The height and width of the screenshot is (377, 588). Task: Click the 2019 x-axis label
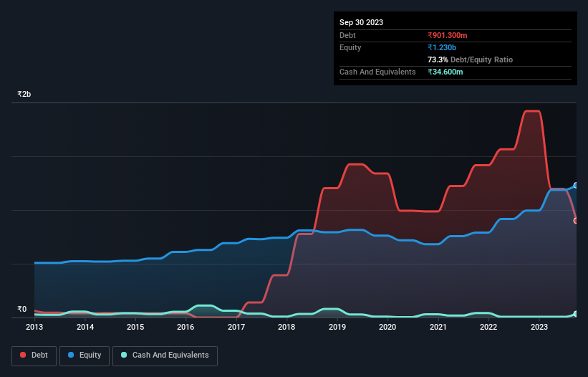(337, 327)
